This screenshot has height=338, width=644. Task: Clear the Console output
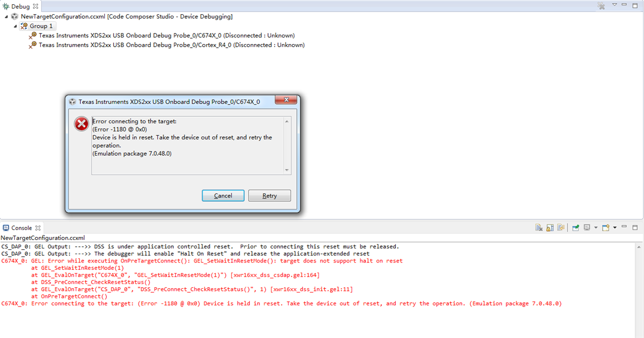(x=539, y=227)
